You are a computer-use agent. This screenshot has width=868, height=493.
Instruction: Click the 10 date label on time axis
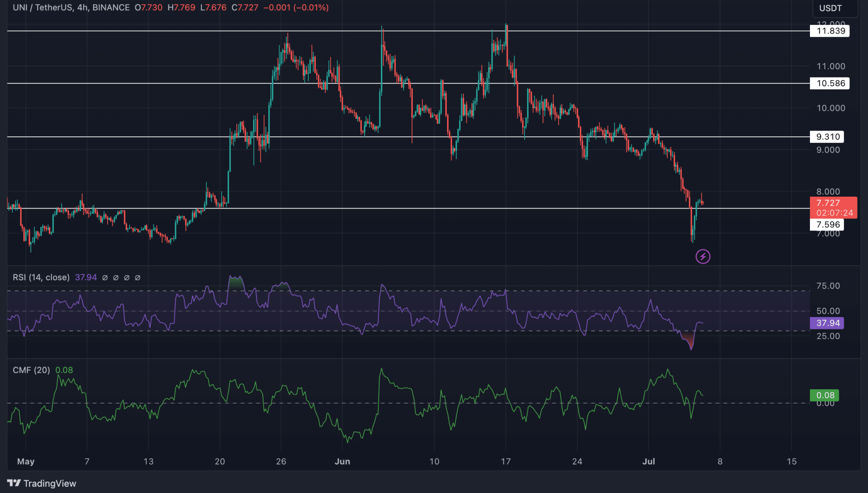(x=434, y=462)
